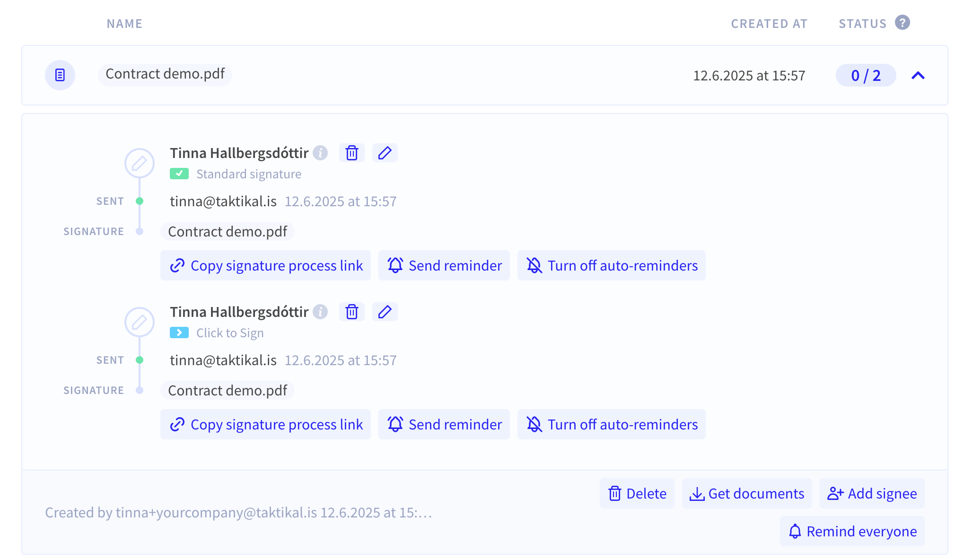Click the CREATED AT column header
Screen dimensions: 964x560
pos(769,24)
